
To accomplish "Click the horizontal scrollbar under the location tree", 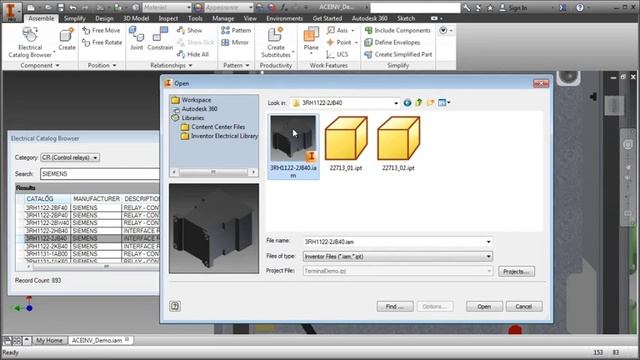I will pos(213,172).
